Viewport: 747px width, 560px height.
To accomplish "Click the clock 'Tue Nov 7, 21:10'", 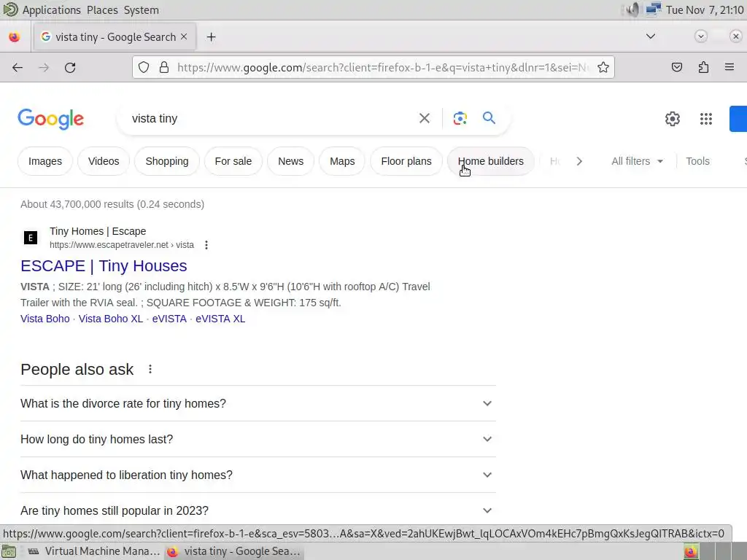I will coord(705,10).
